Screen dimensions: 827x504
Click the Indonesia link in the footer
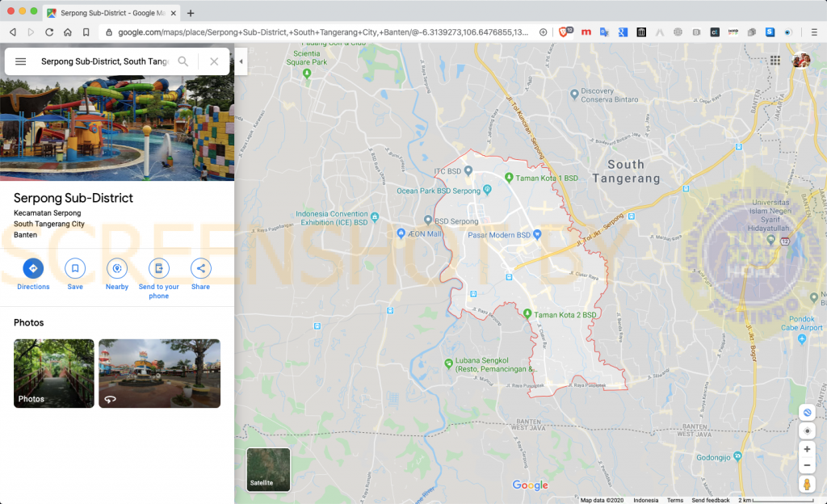pyautogui.click(x=645, y=500)
